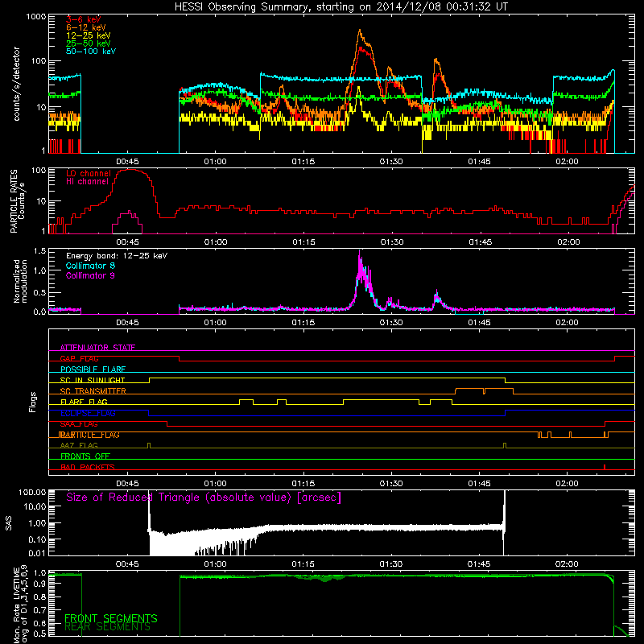
Task: Click the 00:45 tick label under particle rates plot
Action: 127,242
